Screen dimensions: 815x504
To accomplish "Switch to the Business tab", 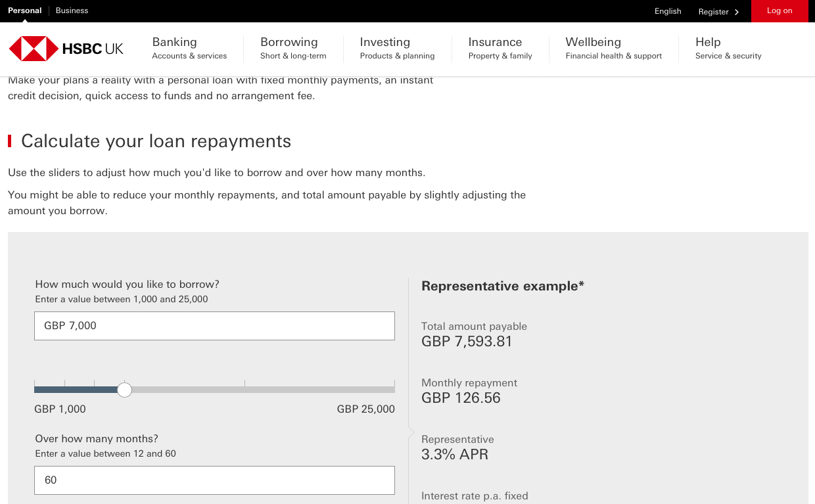I will coord(72,11).
